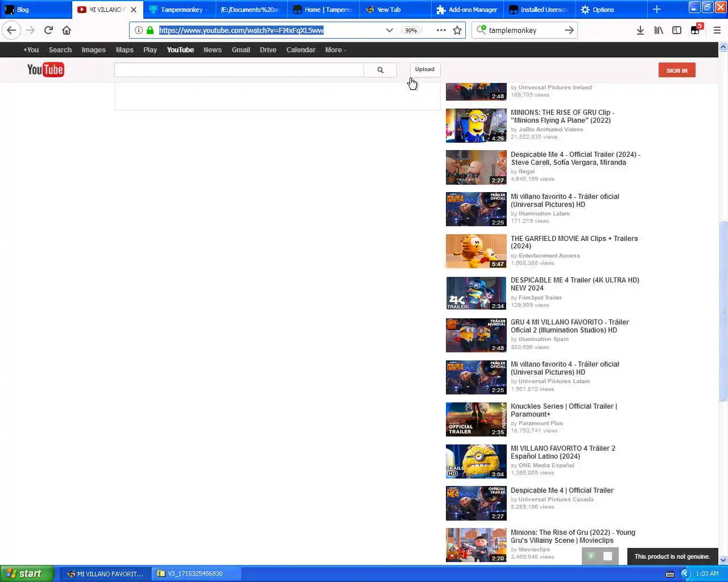Open THE GARFIELD MOVIE All Clips thumbnail

pos(476,251)
